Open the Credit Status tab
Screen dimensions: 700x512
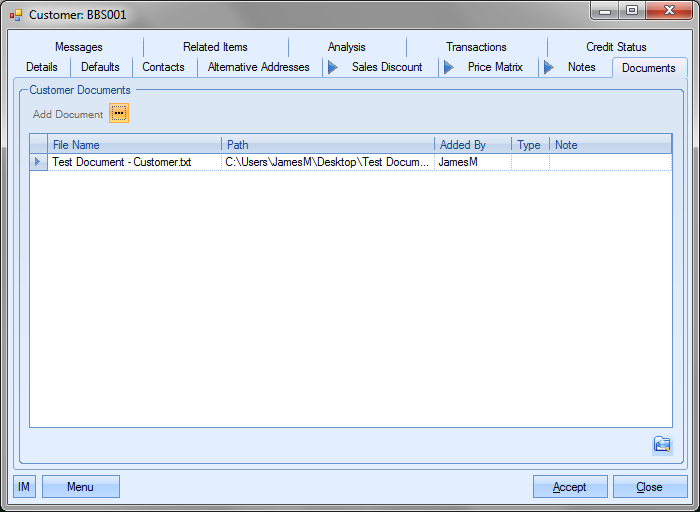tap(616, 47)
